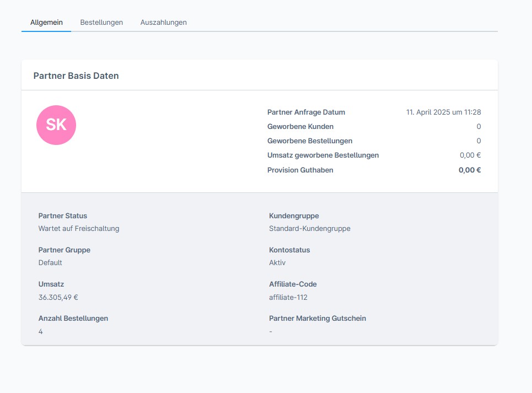Click the pink SK avatar icon
The height and width of the screenshot is (393, 532).
56,125
